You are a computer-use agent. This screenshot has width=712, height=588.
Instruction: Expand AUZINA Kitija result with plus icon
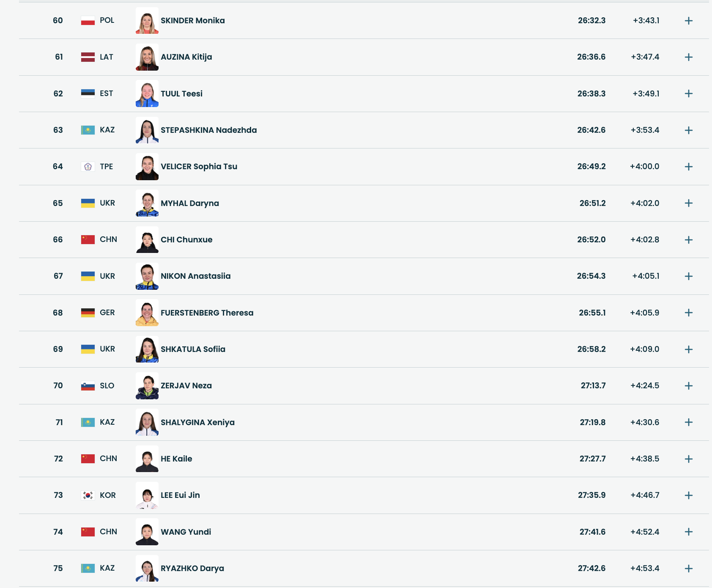pos(688,57)
